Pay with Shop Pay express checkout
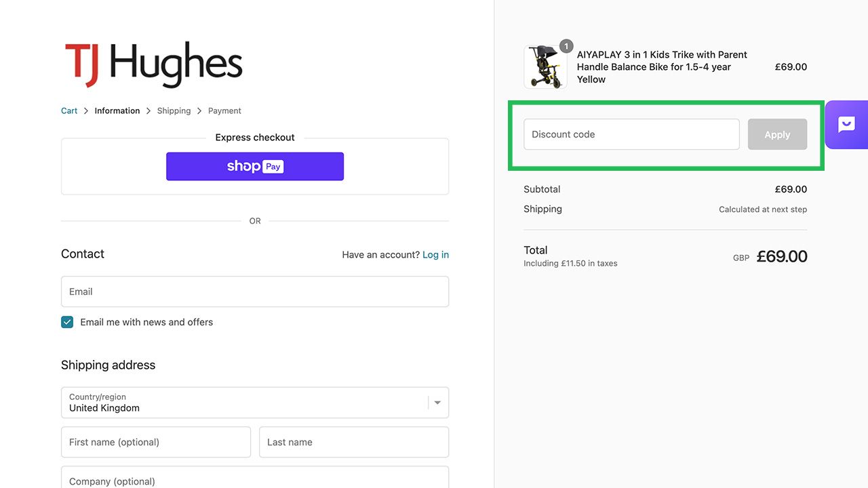 [x=255, y=166]
